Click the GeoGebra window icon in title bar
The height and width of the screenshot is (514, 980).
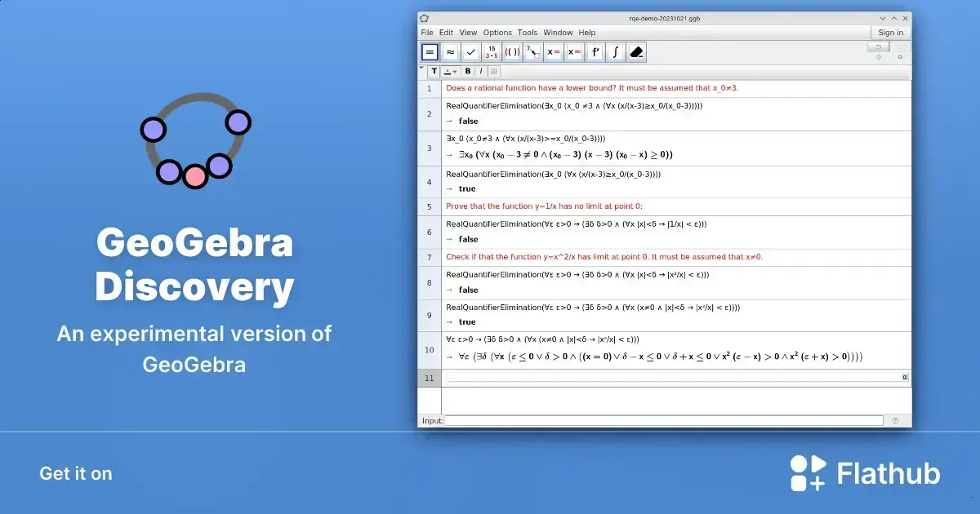pos(425,17)
